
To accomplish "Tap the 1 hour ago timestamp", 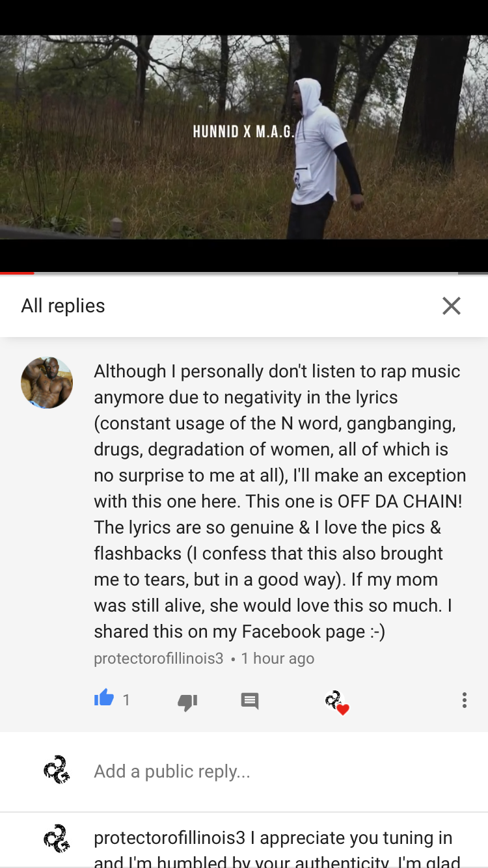I will coord(278,658).
